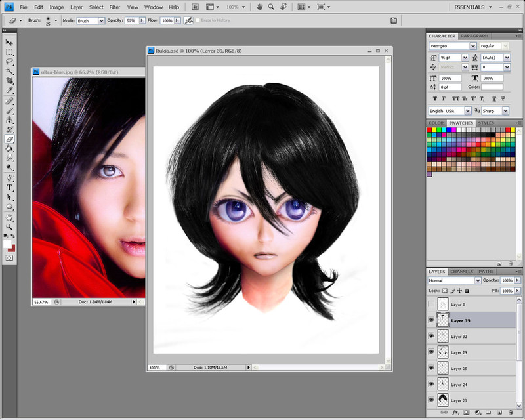Toggle lock transparent pixels
525x420 pixels.
(x=445, y=291)
